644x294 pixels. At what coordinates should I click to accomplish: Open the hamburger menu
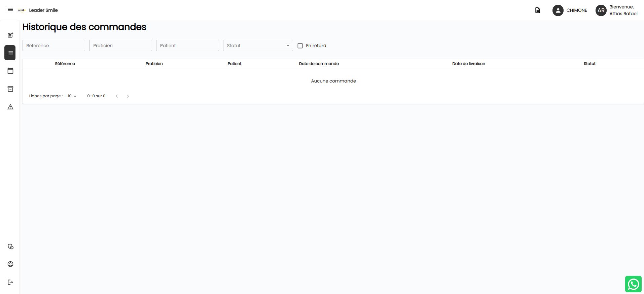(x=10, y=10)
